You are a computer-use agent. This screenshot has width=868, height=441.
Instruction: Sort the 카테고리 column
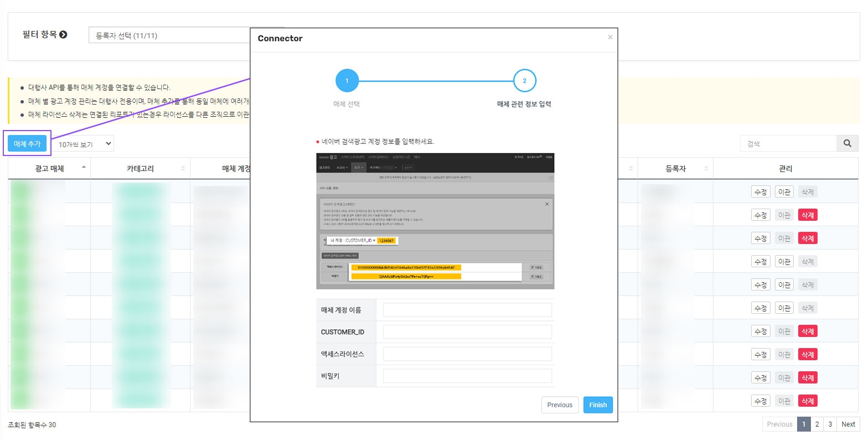[183, 168]
